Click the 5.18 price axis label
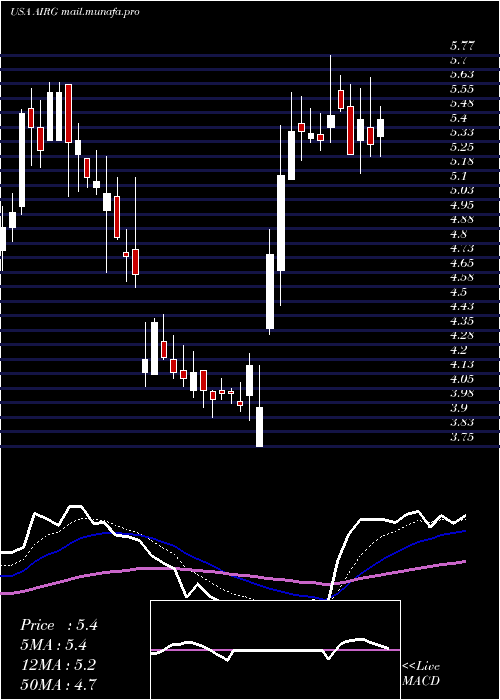 [462, 161]
